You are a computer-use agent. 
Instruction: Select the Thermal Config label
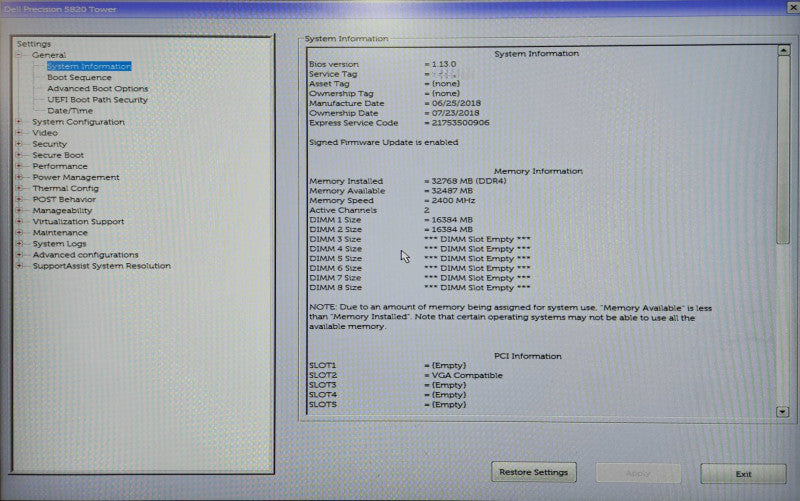click(x=65, y=188)
